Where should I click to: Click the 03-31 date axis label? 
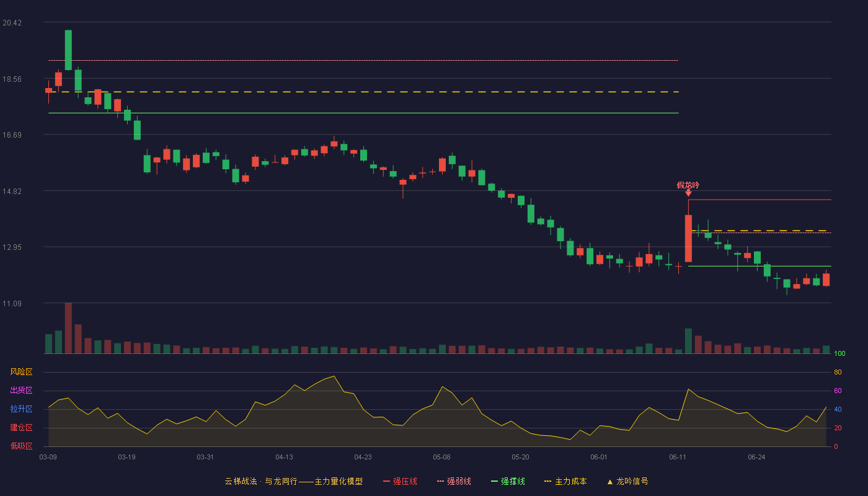205,457
